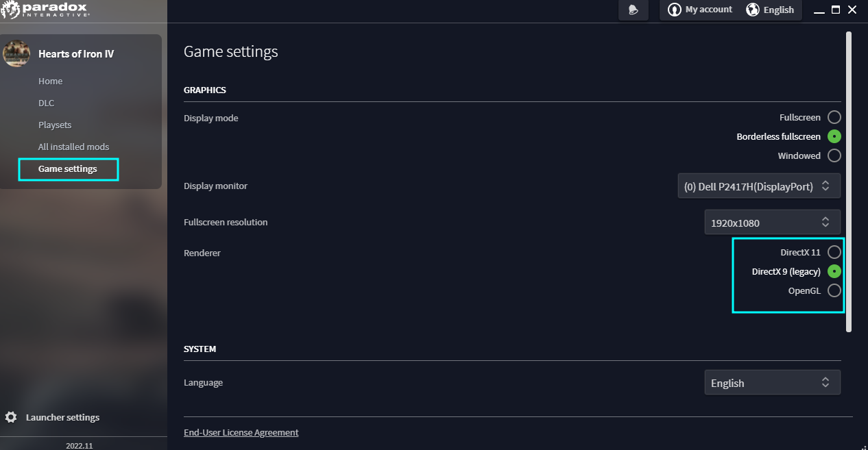Switch the renderer to DirectX 11
868x450 pixels.
click(x=834, y=252)
